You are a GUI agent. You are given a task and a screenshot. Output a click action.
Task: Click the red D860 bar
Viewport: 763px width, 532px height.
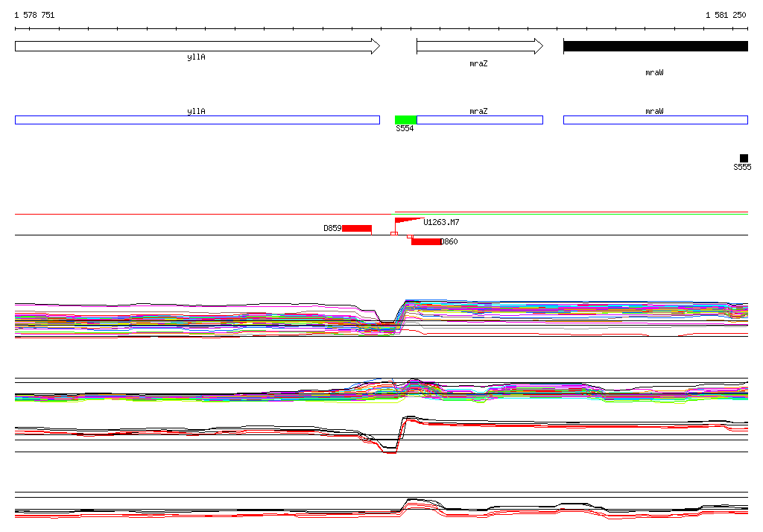[425, 241]
